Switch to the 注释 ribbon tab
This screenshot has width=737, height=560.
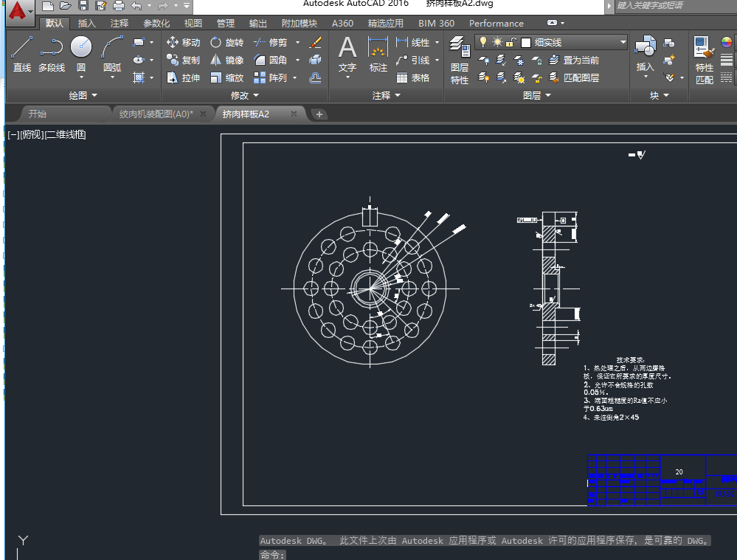[119, 24]
